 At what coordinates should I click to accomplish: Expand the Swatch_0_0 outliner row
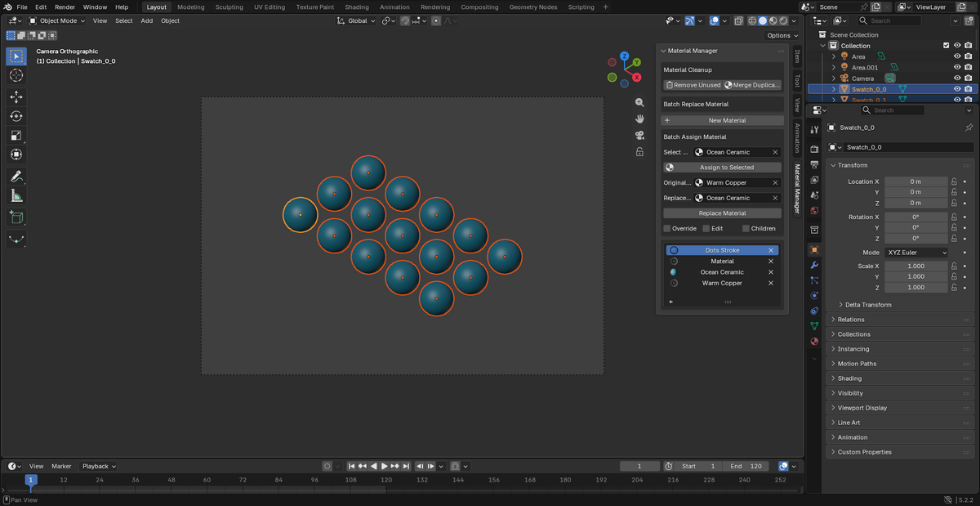point(834,89)
